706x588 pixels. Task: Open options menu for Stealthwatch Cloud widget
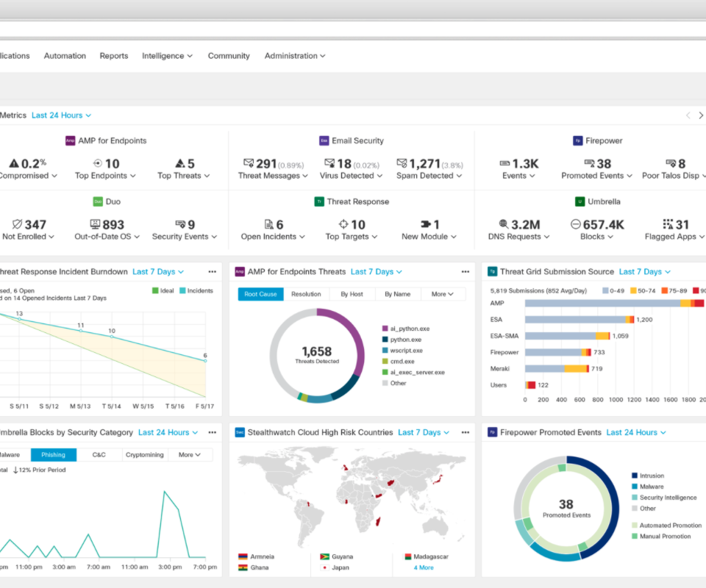tap(465, 432)
